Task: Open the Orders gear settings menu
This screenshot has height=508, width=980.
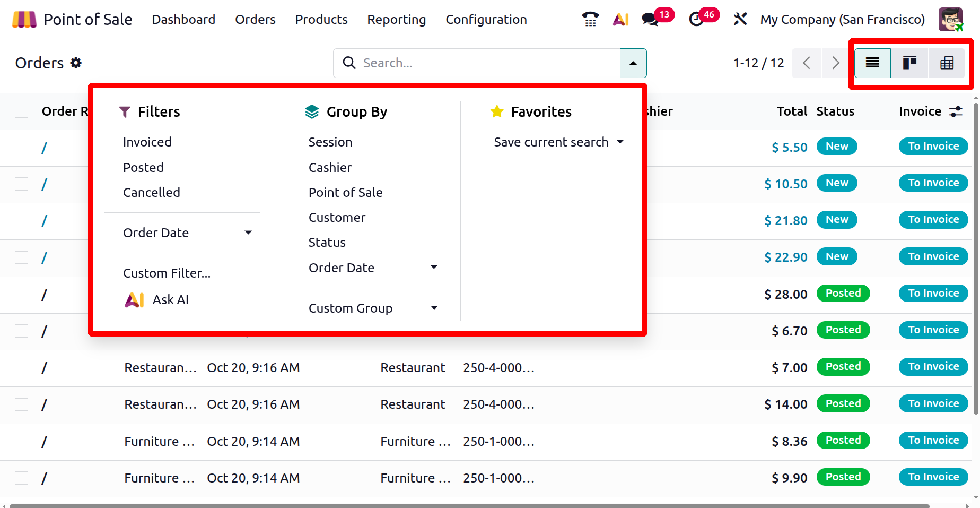Action: pyautogui.click(x=76, y=63)
